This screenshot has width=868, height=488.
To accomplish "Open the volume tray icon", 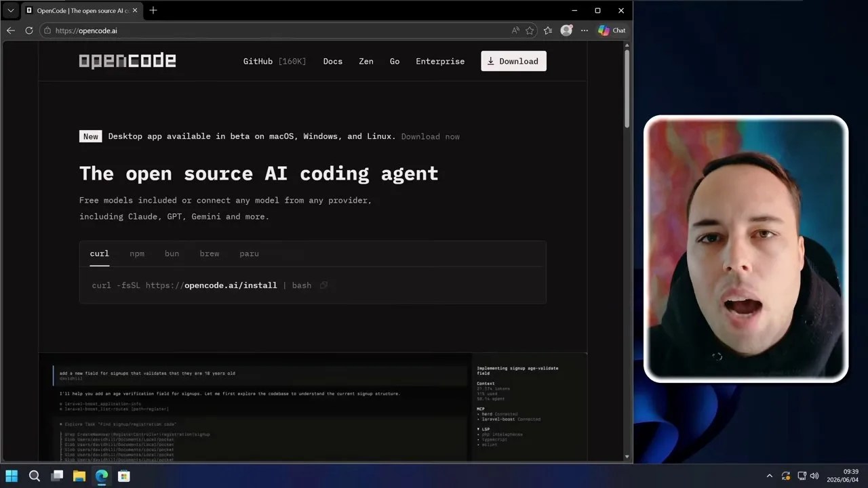I will click(814, 476).
